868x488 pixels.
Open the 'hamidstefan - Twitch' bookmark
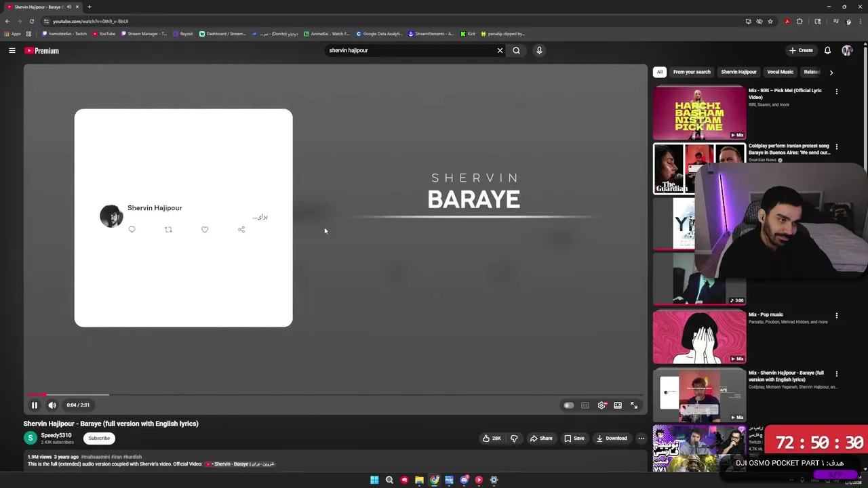65,34
